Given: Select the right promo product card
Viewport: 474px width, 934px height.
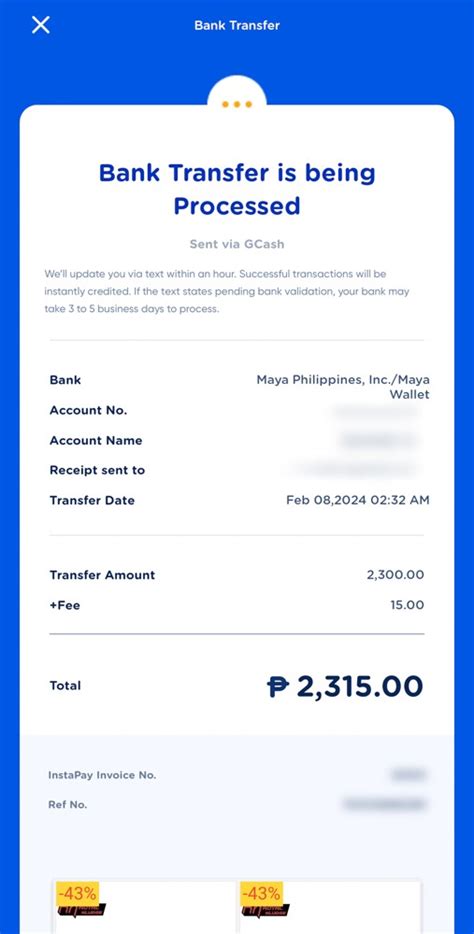Looking at the screenshot, I should (330, 907).
